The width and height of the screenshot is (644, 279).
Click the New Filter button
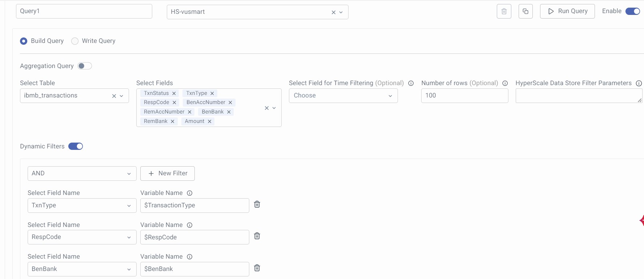[168, 174]
